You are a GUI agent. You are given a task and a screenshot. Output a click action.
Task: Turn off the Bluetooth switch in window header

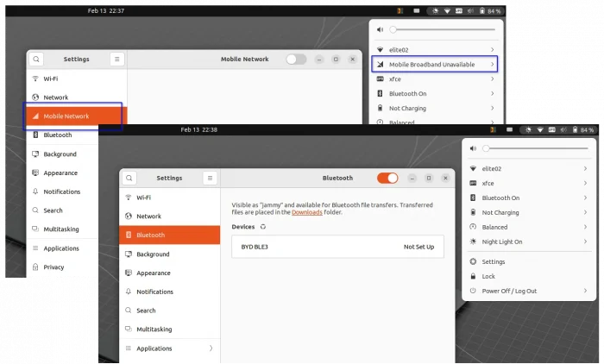coord(387,178)
